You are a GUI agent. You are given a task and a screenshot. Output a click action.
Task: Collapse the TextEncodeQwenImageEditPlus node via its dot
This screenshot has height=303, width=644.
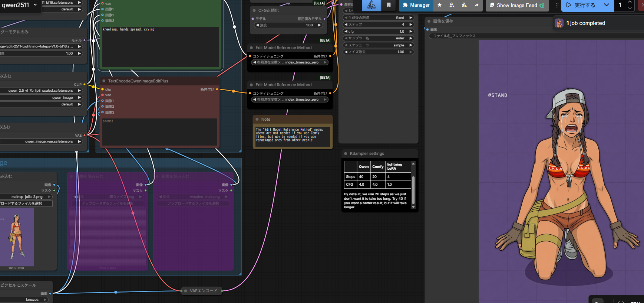(104, 81)
